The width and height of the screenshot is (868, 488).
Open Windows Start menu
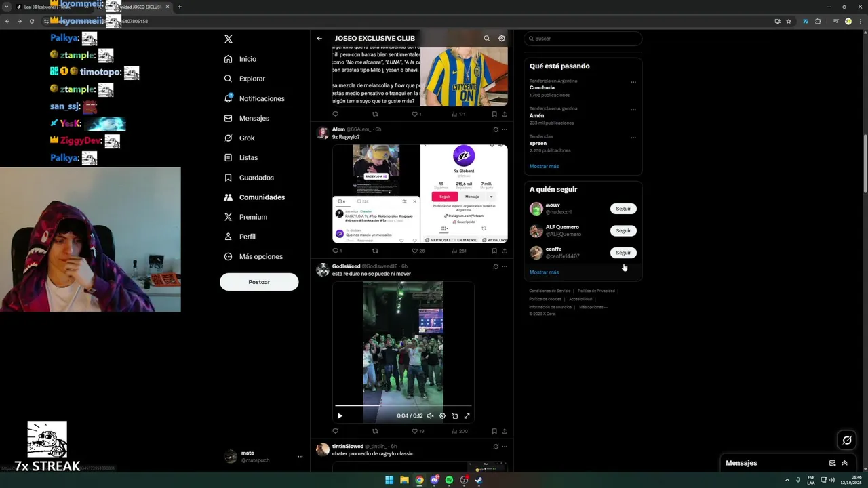point(389,480)
